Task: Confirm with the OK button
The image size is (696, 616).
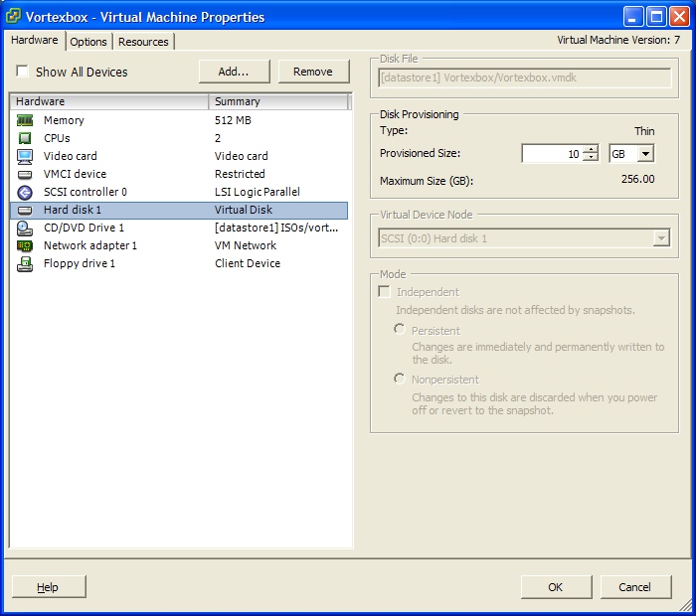Action: (556, 587)
